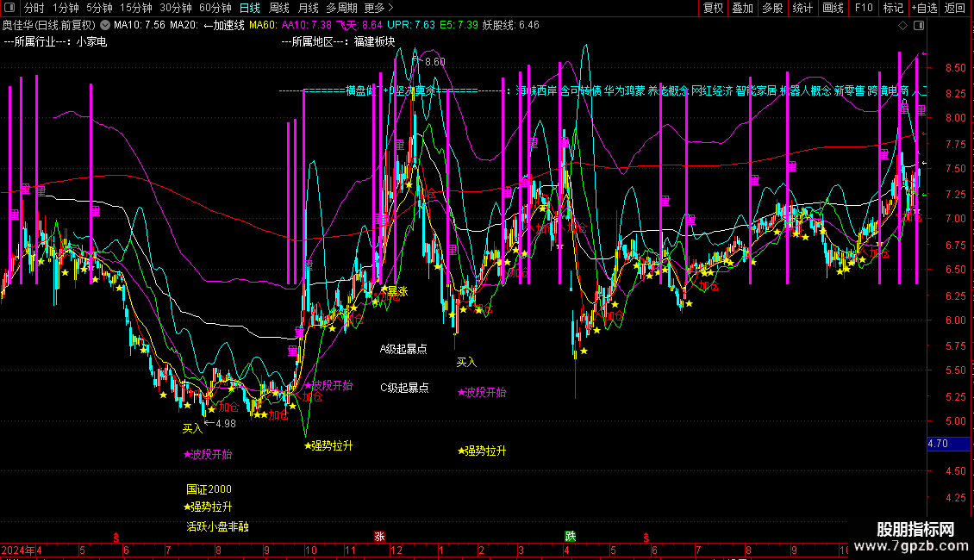
Task: Click the diamond icon at chart top-right
Action: coord(902,25)
